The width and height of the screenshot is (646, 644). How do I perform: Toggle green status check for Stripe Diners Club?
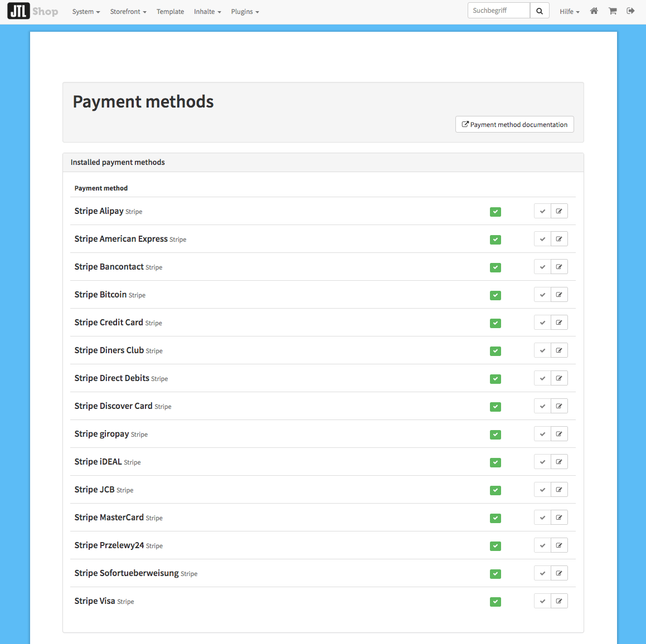pyautogui.click(x=495, y=351)
